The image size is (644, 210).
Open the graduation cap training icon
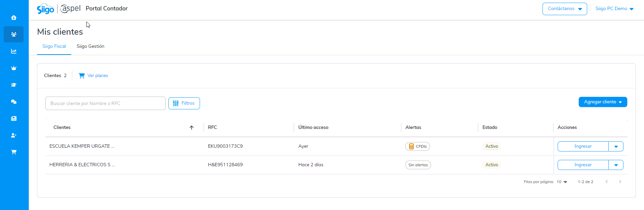(14, 85)
